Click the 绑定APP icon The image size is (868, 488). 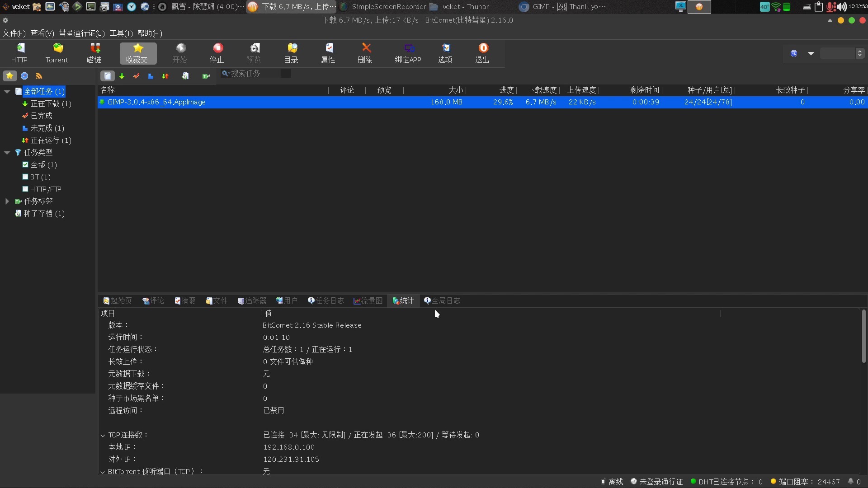pyautogui.click(x=408, y=53)
